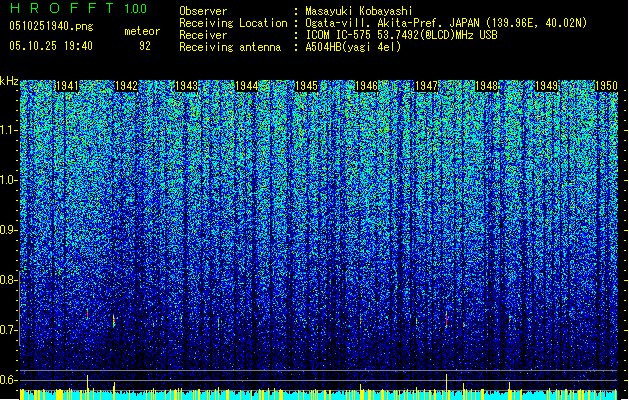Click the 1948 time marker
Screen dimensions: 629x400
487,86
